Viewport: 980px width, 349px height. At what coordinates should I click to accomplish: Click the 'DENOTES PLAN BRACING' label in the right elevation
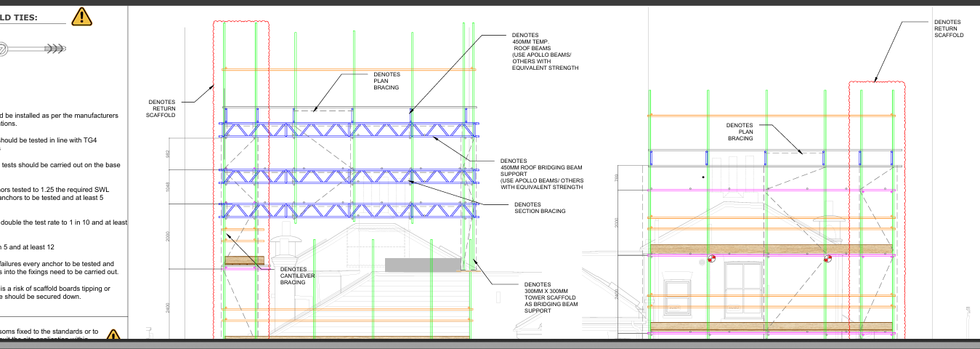coord(740,132)
